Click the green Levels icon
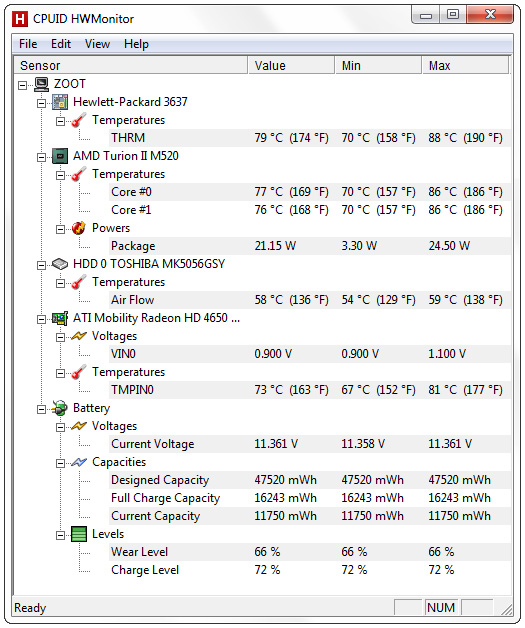 pos(79,534)
